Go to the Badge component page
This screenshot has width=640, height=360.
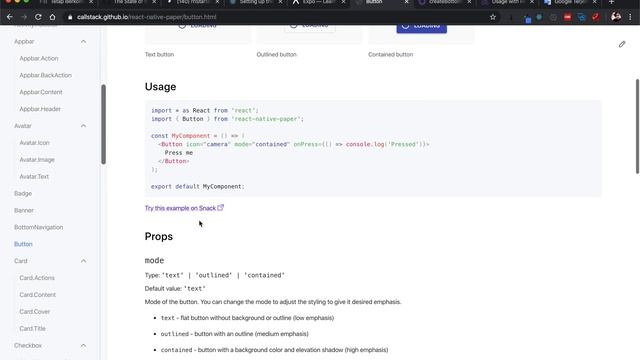[x=23, y=193]
